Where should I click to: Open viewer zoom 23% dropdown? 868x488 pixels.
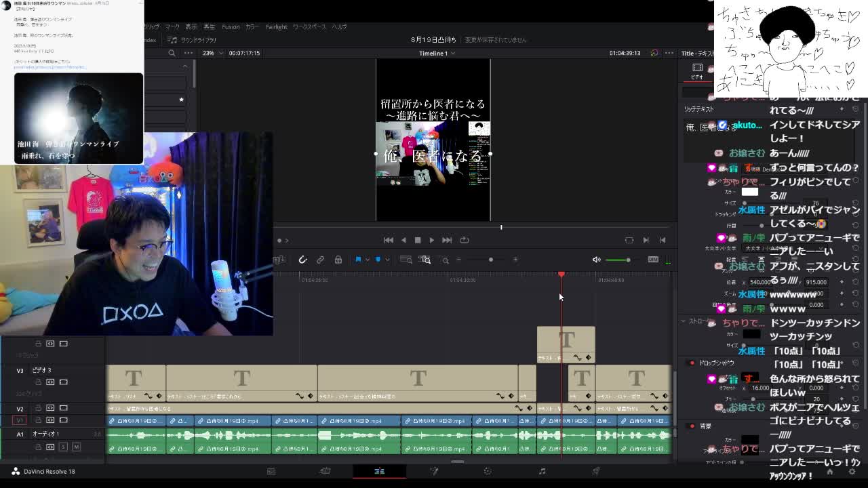[212, 53]
